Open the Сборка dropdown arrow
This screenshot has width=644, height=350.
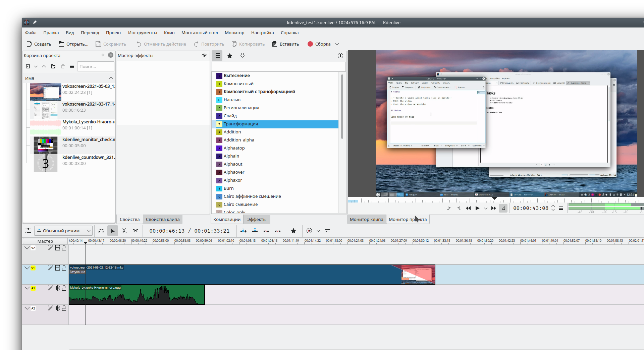337,44
